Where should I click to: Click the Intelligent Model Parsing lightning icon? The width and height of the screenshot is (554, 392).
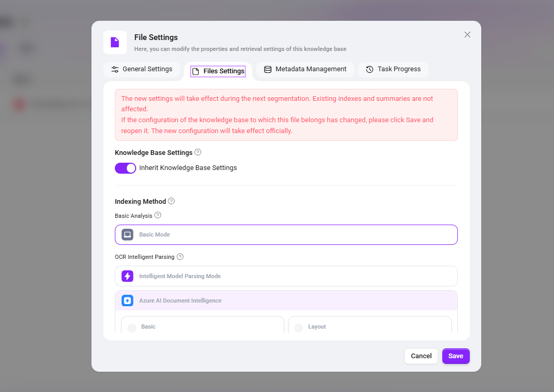(127, 276)
